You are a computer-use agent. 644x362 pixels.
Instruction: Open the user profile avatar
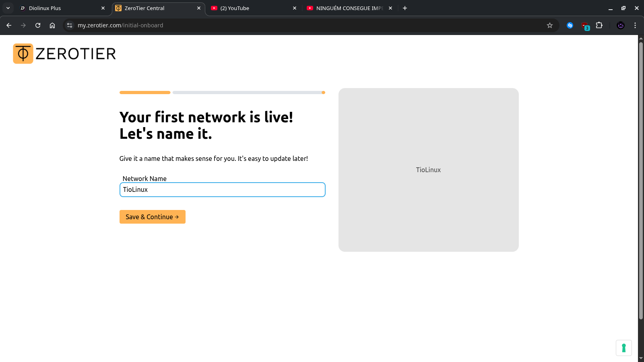click(621, 25)
